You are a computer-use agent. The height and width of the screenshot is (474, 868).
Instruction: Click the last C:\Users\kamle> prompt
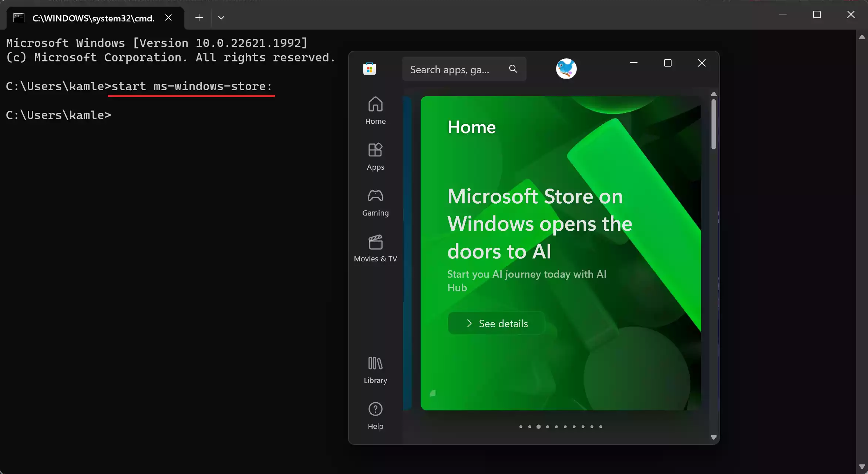[x=58, y=115]
